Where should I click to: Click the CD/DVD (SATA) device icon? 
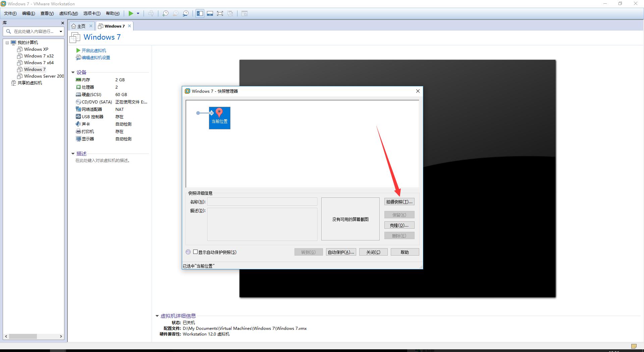[78, 102]
